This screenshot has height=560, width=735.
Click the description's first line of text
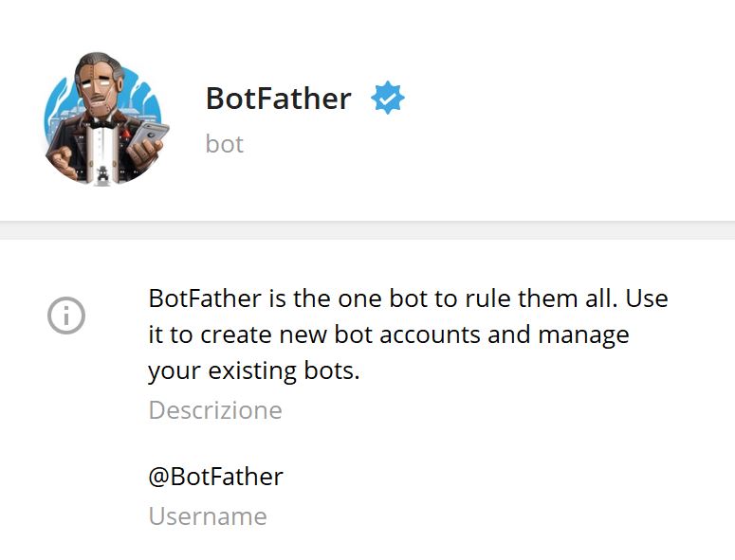tap(408, 298)
